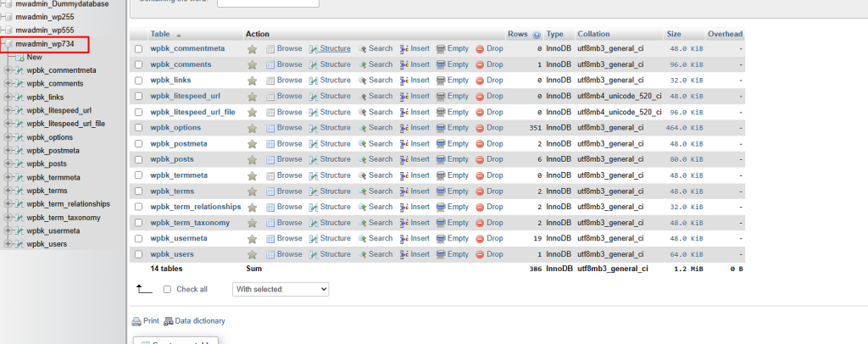Select the wpbk_users row checkbox

(x=138, y=255)
